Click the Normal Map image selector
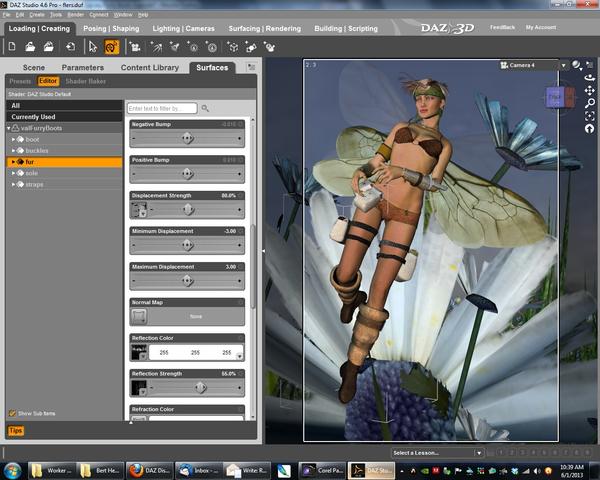Viewport: 600px width, 480px height. [x=139, y=316]
